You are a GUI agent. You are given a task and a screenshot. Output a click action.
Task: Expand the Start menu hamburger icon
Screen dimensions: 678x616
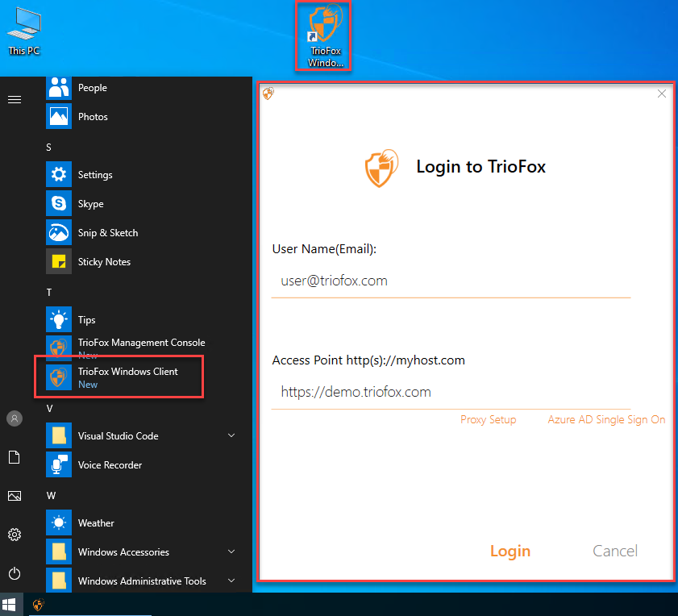pos(15,99)
